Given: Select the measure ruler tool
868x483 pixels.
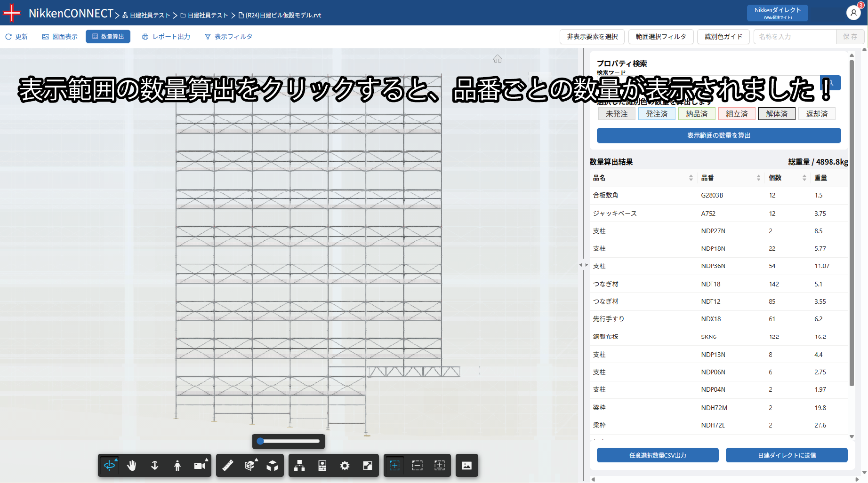Looking at the screenshot, I should pos(228,466).
